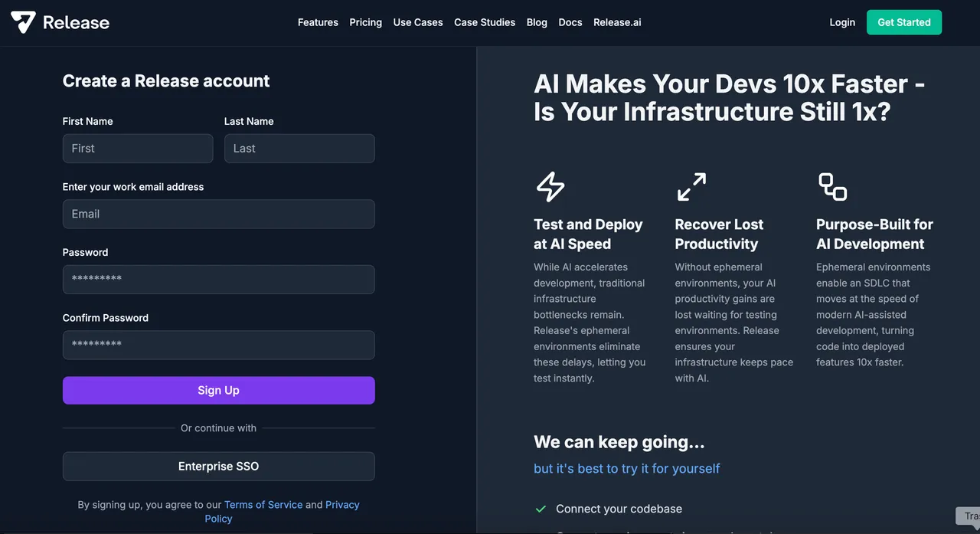Focus the First Name input field
This screenshot has height=534, width=980.
[138, 149]
